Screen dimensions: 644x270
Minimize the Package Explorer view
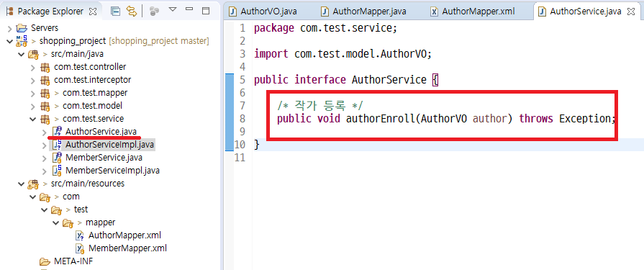[189, 9]
